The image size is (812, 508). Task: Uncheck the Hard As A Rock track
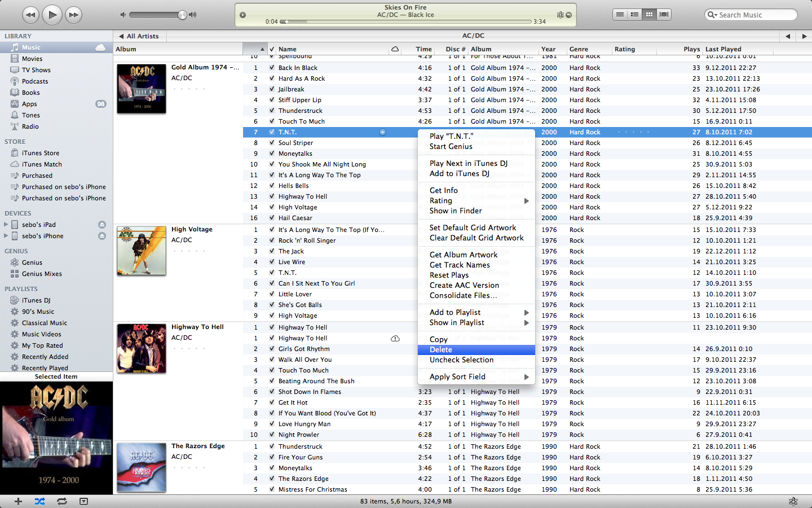(x=272, y=78)
